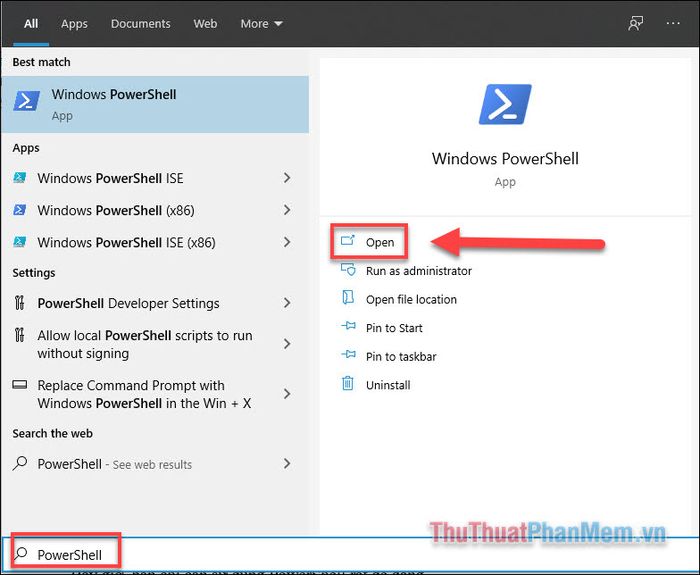Viewport: 700px width, 575px height.
Task: Choose Windows PowerShell ISE app result
Action: [155, 178]
